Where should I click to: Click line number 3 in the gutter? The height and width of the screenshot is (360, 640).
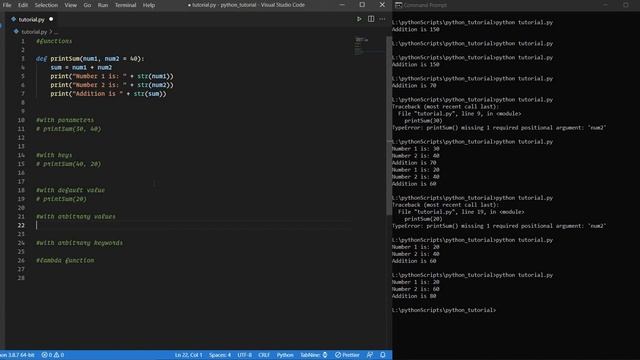coord(23,59)
